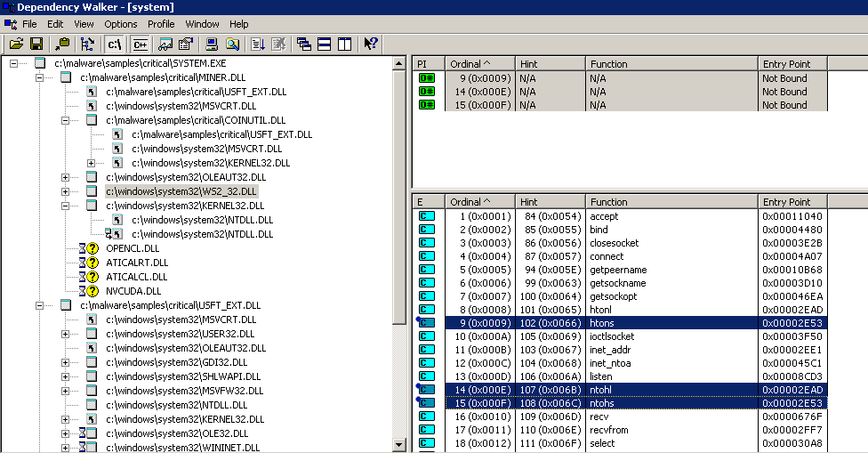
Task: Click the Start Profiling icon
Action: tap(258, 44)
